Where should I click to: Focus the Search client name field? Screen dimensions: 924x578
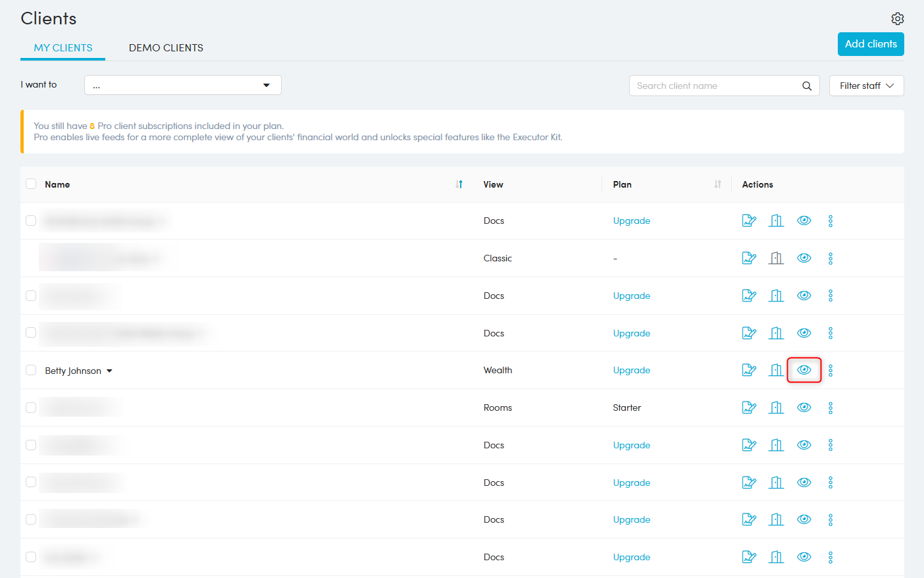(714, 86)
